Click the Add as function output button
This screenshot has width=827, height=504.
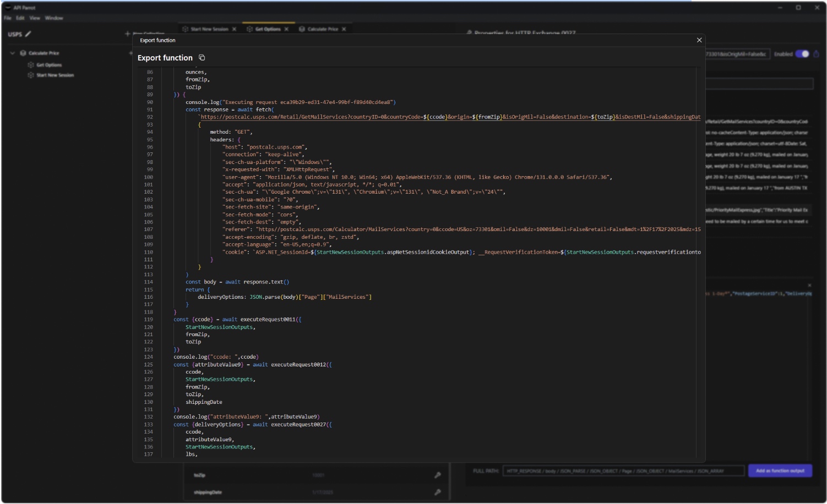tap(780, 471)
